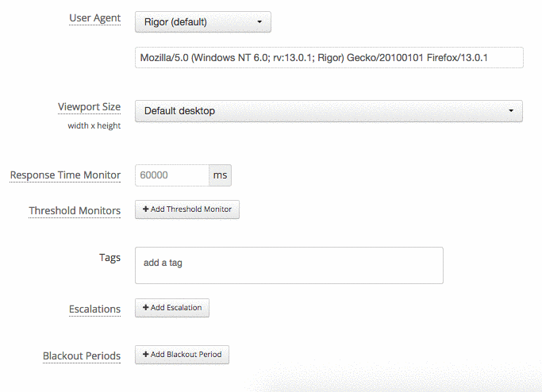The height and width of the screenshot is (392, 542).
Task: Click the Blackout Periods help label
Action: [82, 356]
